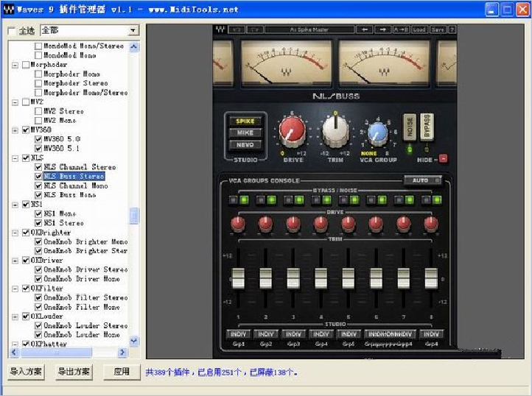This screenshot has width=532, height=396.
Task: Open the 全部 filter dropdown
Action: click(133, 30)
